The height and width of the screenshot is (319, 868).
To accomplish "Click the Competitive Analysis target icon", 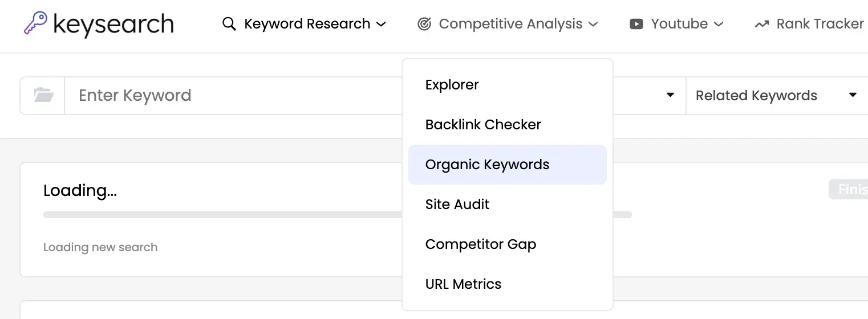I will (x=424, y=24).
